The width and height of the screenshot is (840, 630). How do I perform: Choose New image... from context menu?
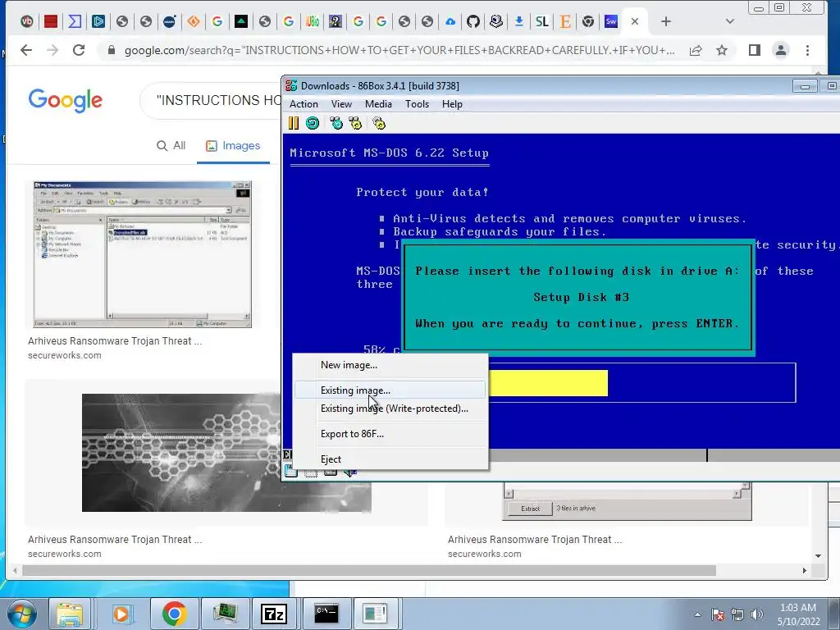[390, 365]
